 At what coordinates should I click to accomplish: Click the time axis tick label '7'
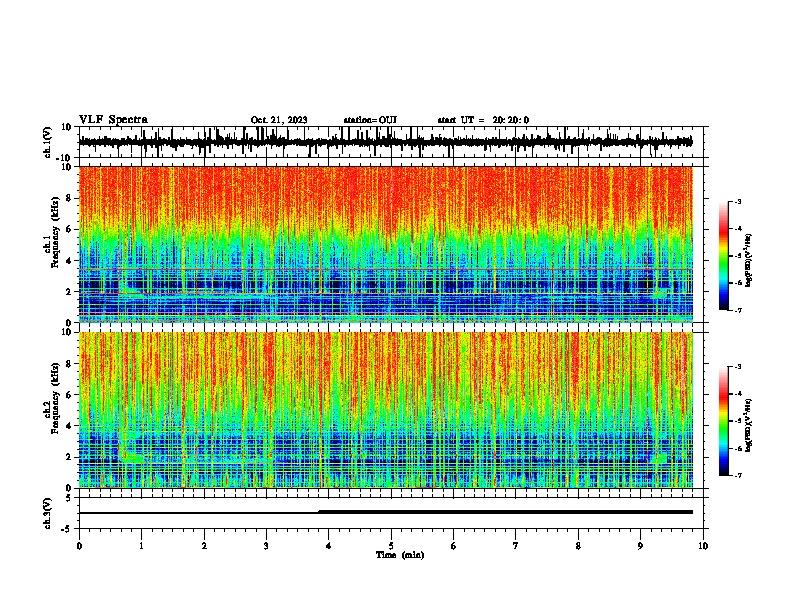[516, 546]
